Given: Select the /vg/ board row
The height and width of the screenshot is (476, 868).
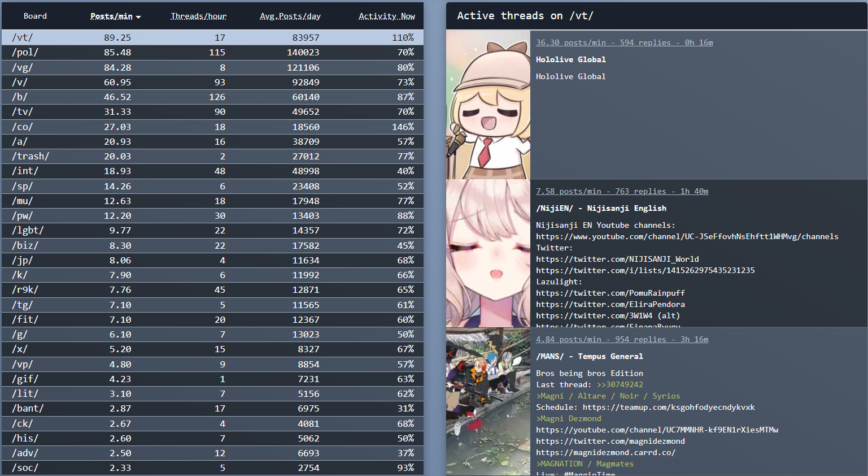Looking at the screenshot, I should click(x=212, y=67).
